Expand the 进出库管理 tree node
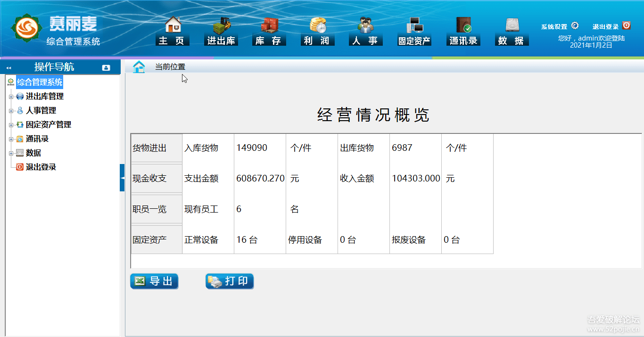 tap(11, 97)
